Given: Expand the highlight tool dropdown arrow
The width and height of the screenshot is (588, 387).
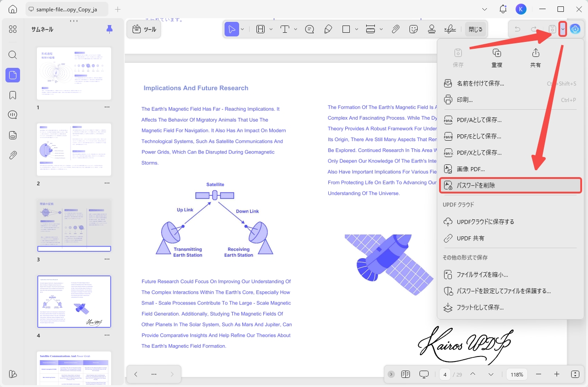Looking at the screenshot, I should click(x=271, y=29).
